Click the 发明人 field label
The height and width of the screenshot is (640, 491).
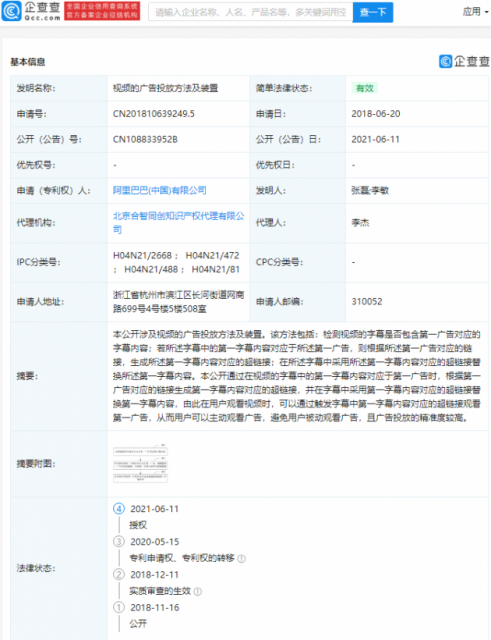271,190
